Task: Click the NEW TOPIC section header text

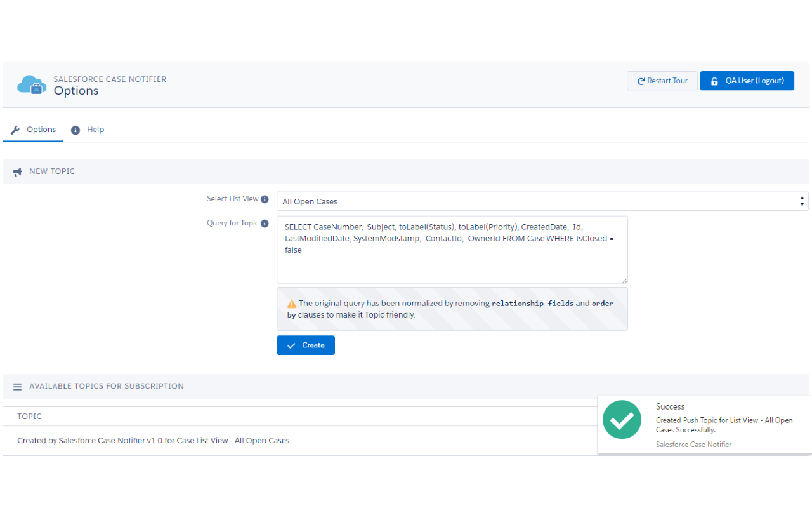Action: [52, 171]
